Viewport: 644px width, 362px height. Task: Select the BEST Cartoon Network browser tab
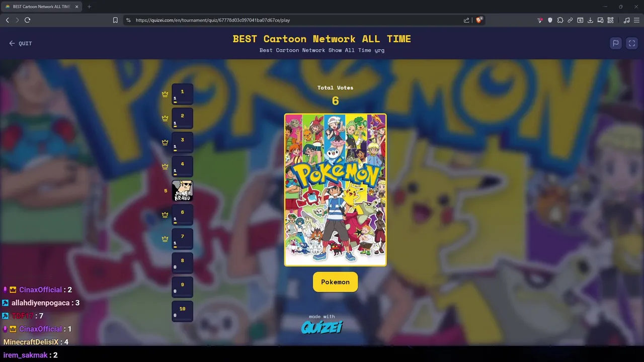coord(41,7)
